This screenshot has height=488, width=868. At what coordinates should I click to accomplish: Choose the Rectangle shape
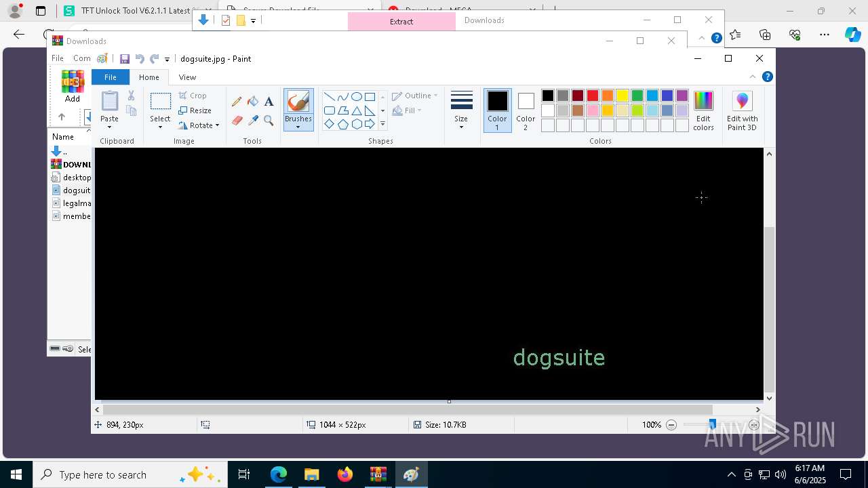pos(370,96)
